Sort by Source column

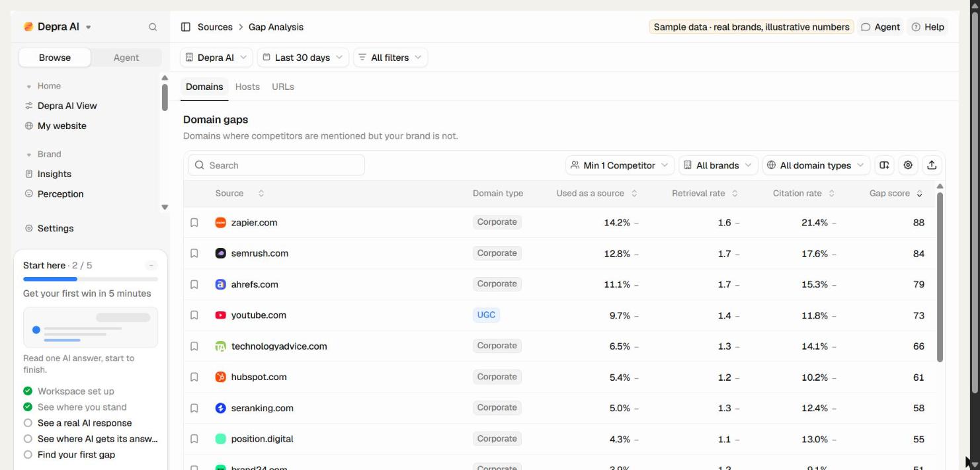click(239, 194)
